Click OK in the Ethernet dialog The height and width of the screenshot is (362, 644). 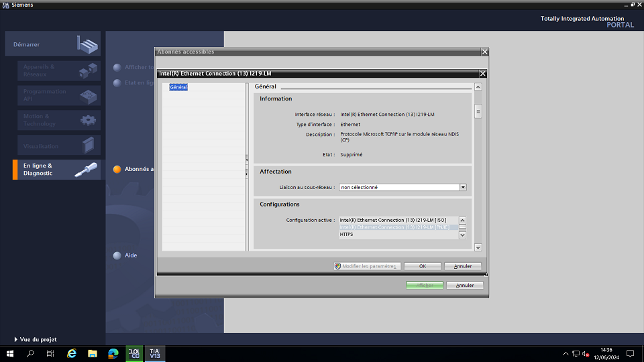(422, 266)
